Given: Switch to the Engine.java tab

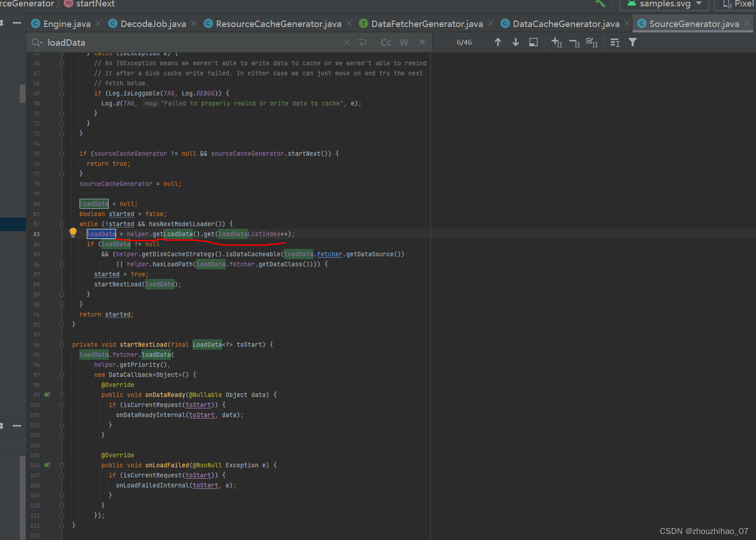Looking at the screenshot, I should (x=67, y=24).
